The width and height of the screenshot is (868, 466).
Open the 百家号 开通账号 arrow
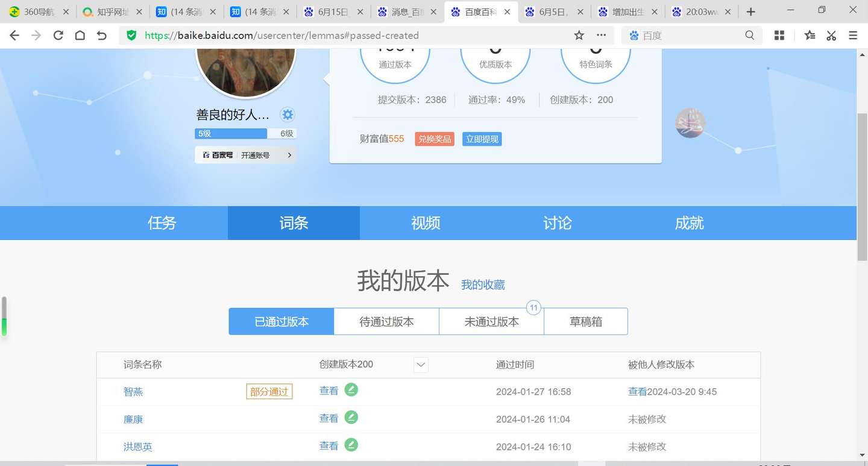[x=289, y=155]
